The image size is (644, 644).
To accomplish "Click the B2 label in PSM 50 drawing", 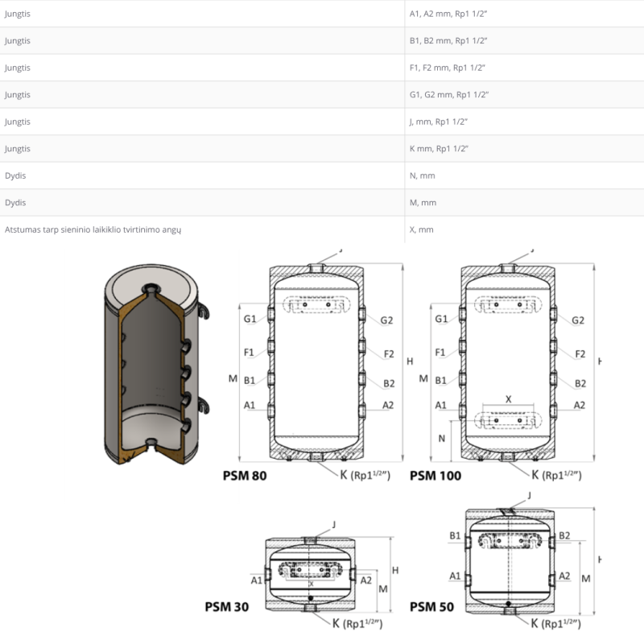I will [564, 535].
